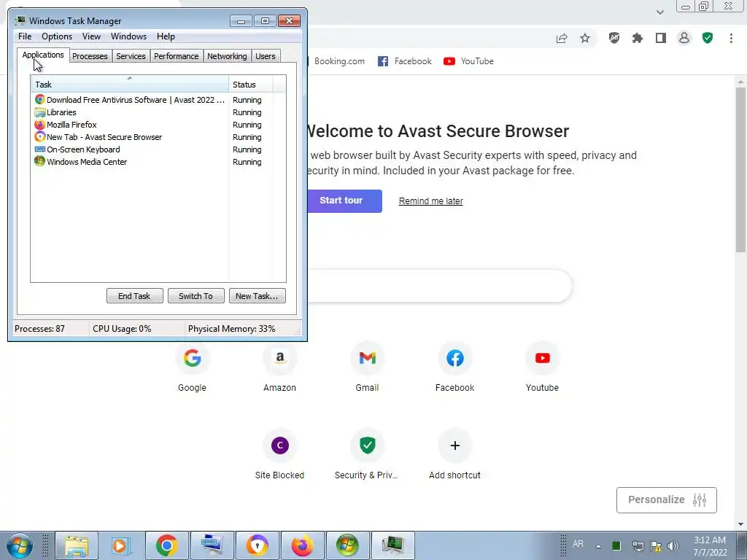
Task: Click the Switch To button
Action: pos(196,296)
